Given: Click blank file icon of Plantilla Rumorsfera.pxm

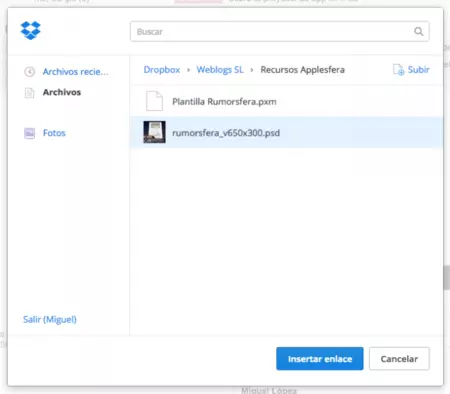Looking at the screenshot, I should point(154,101).
